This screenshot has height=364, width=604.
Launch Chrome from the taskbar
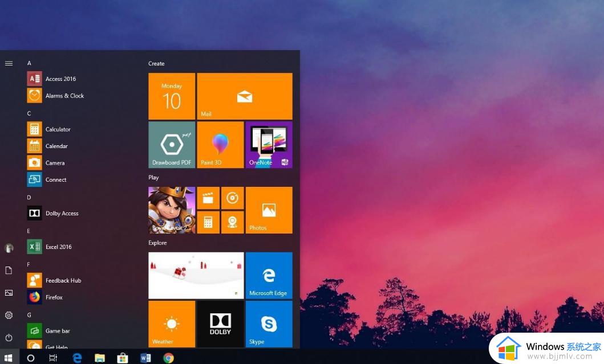click(x=168, y=358)
